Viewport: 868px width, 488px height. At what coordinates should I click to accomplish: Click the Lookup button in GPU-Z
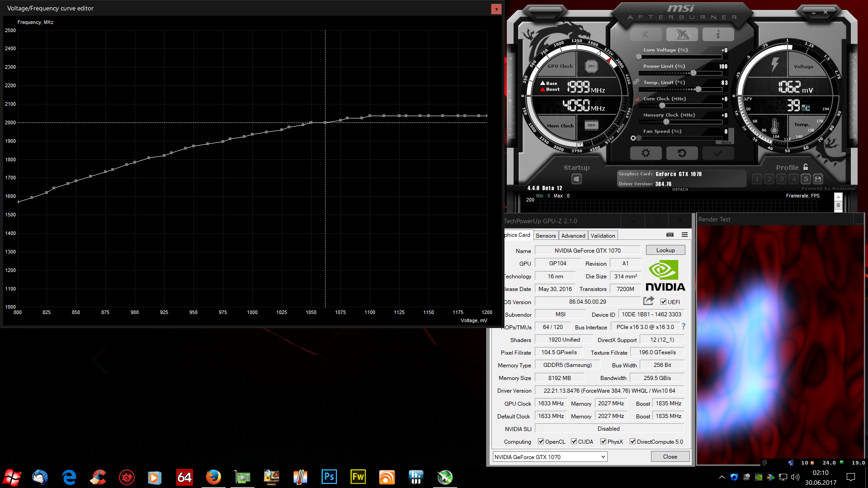click(x=665, y=250)
